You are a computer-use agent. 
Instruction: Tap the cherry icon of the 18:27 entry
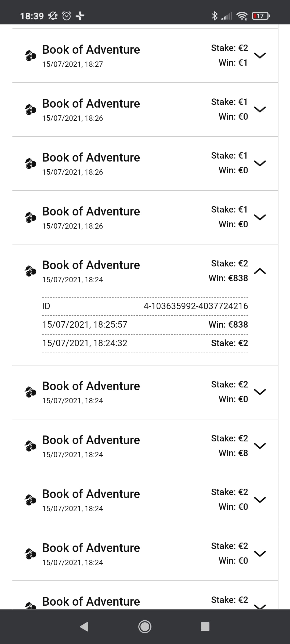(30, 56)
